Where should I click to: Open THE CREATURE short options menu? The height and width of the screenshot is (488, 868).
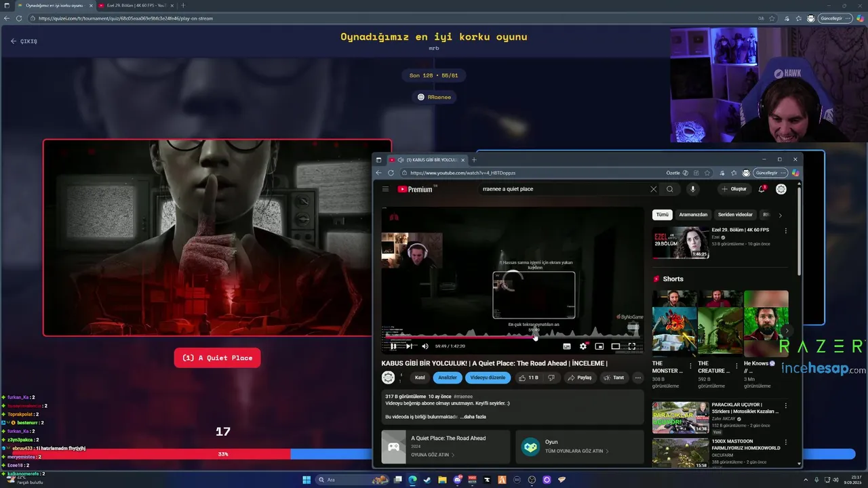[x=736, y=365]
